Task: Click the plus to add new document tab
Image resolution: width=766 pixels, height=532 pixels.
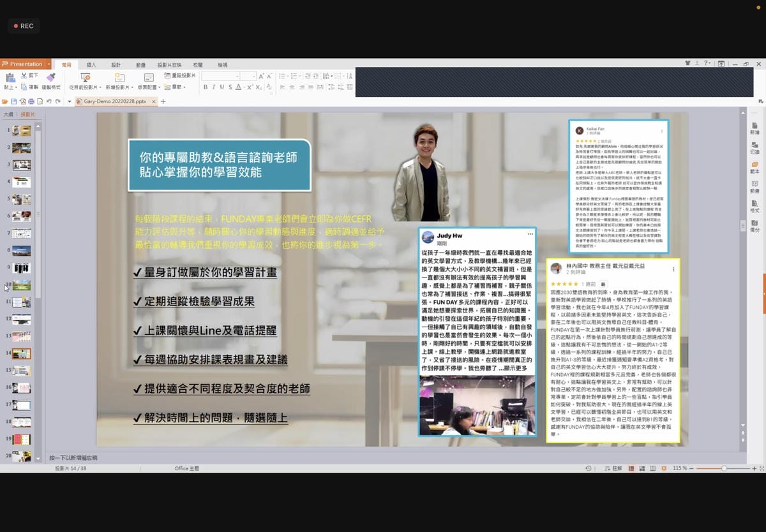Action: pos(163,101)
